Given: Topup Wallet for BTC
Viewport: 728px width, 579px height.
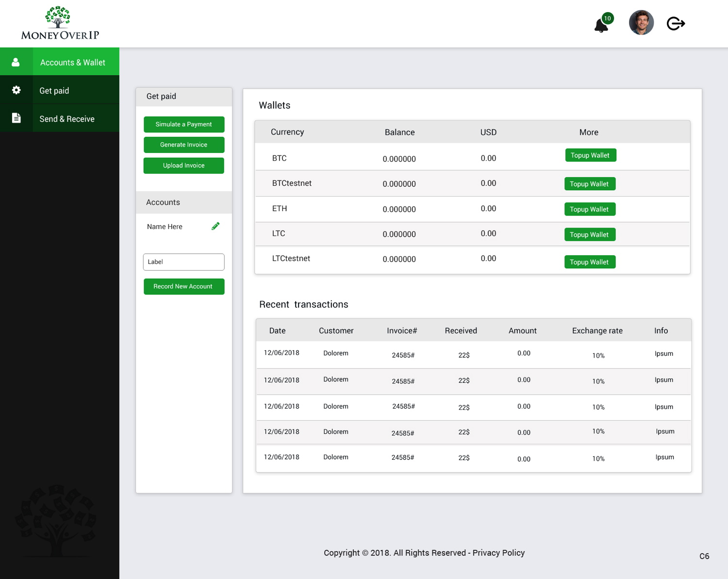Looking at the screenshot, I should click(x=591, y=155).
